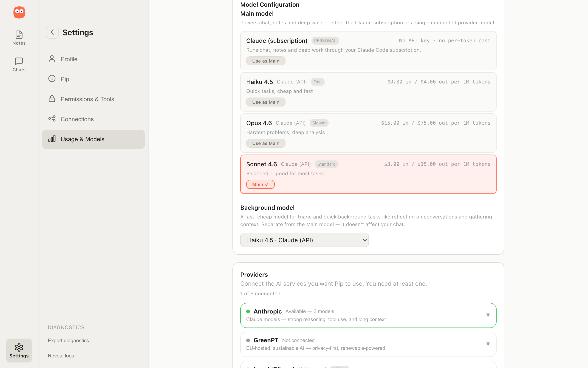Open the Connections settings section
This screenshot has width=588, height=368.
pyautogui.click(x=93, y=119)
